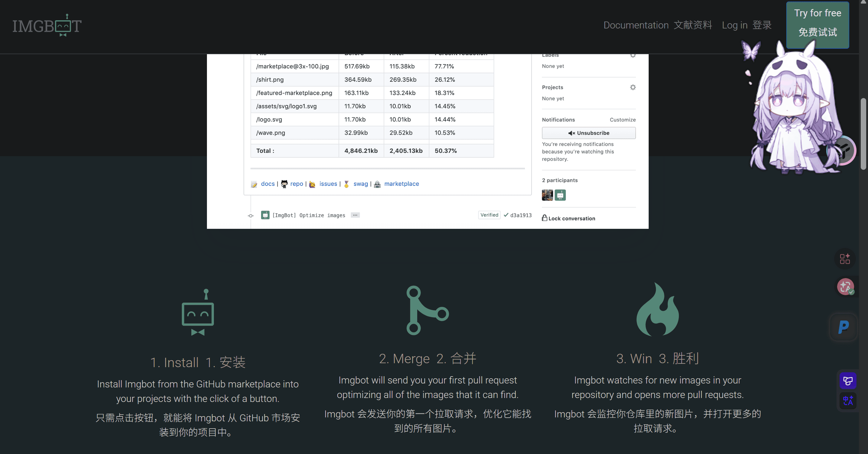Open the Projects gear settings icon

tap(633, 87)
